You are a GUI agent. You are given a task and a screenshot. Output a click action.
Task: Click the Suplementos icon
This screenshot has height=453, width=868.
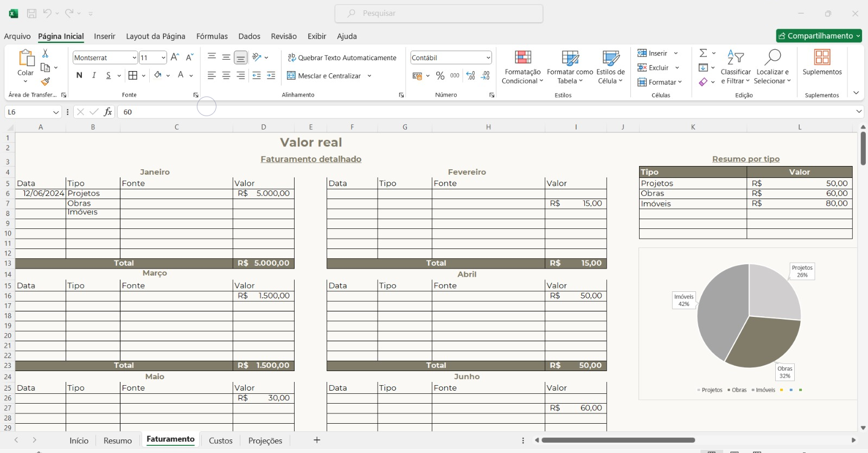coord(822,62)
